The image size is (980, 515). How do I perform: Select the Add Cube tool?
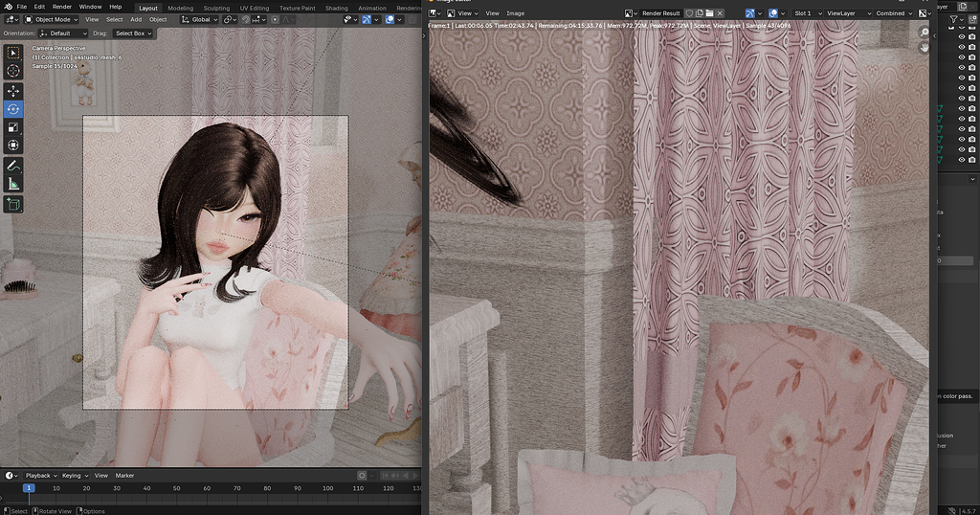coord(13,204)
